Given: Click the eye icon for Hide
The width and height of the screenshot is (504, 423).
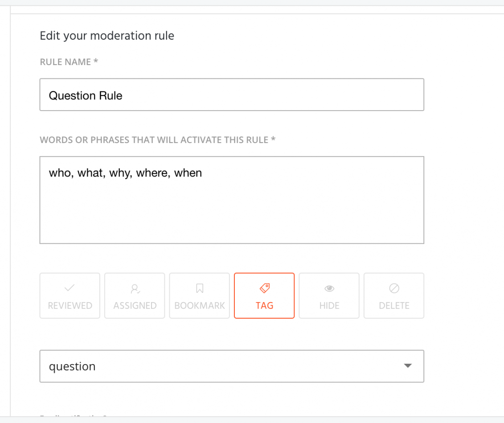Looking at the screenshot, I should [329, 288].
